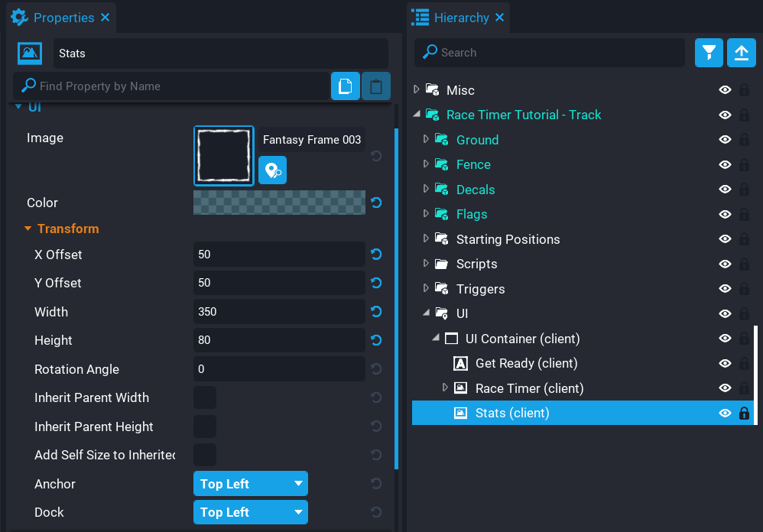The height and width of the screenshot is (532, 763).
Task: Expand the Race Timer (client) item
Action: (446, 388)
